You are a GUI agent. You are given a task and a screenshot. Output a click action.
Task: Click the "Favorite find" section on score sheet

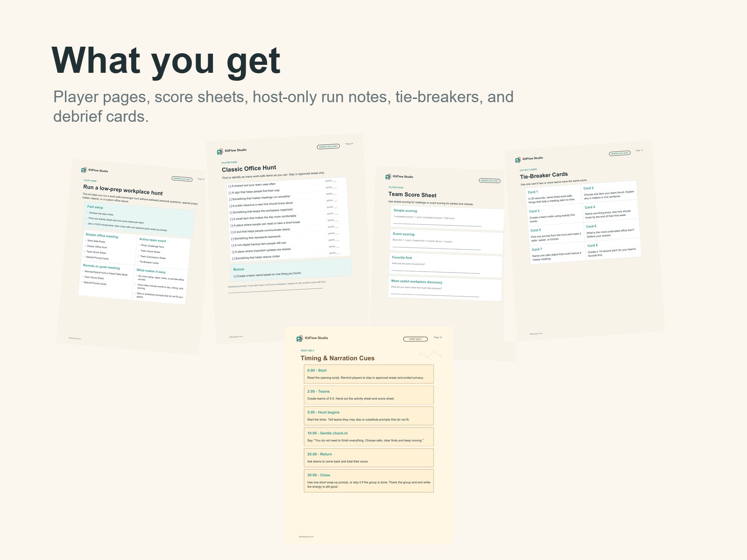point(446,266)
